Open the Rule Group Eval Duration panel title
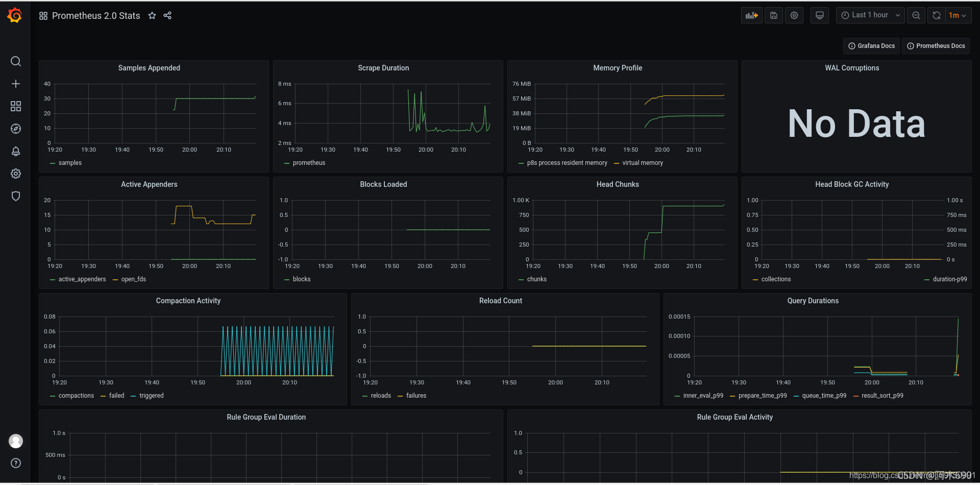The height and width of the screenshot is (485, 980). pyautogui.click(x=266, y=417)
